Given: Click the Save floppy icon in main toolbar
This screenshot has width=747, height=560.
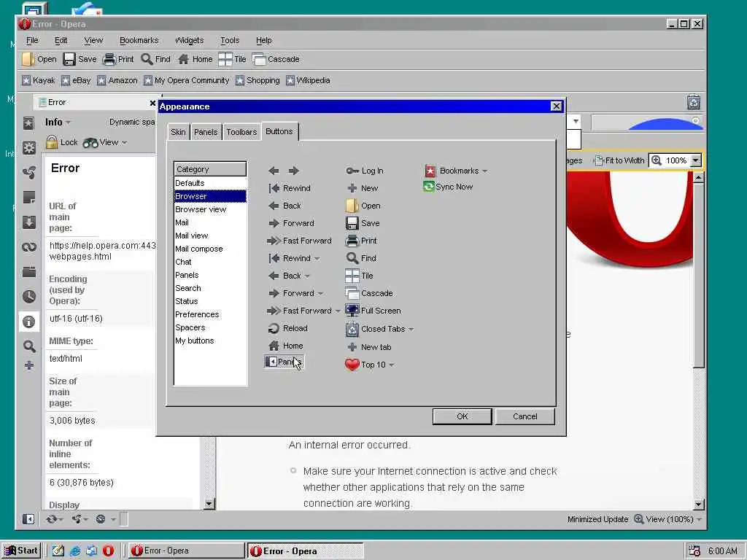Looking at the screenshot, I should coord(69,59).
